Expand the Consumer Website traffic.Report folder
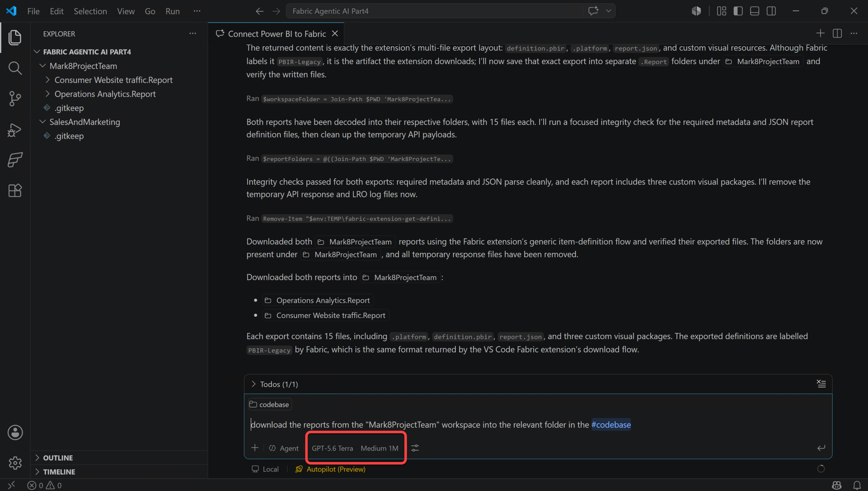 47,80
